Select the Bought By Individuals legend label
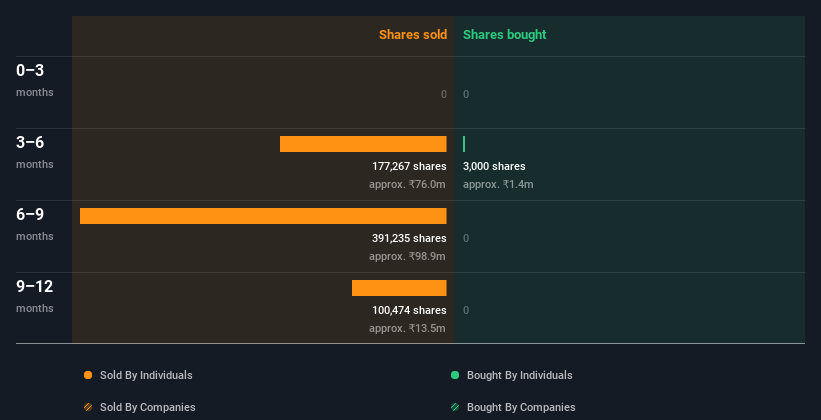Screen dimensions: 821x420 coord(519,375)
